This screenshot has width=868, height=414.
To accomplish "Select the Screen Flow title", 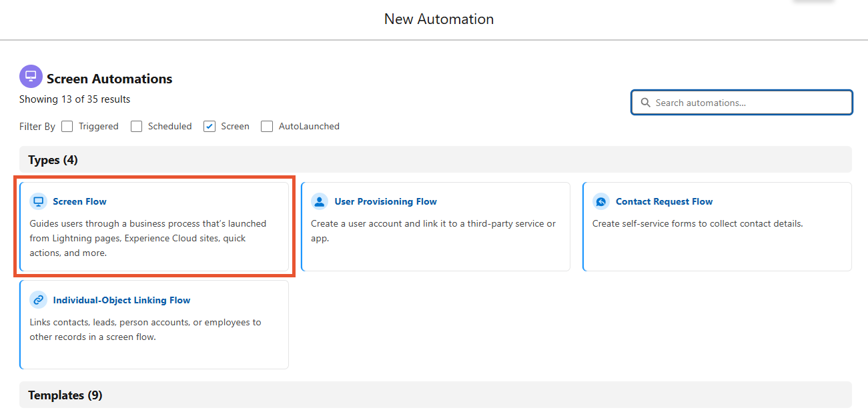I will [x=80, y=201].
